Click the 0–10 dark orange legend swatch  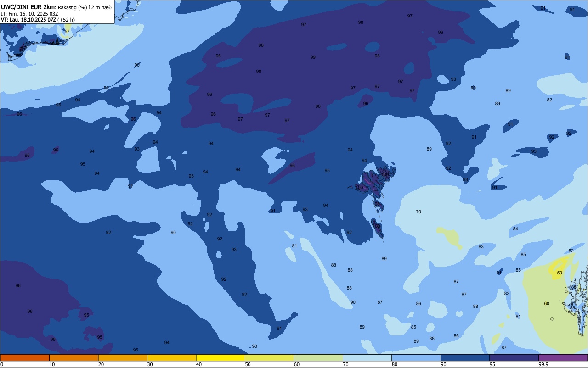pos(25,357)
